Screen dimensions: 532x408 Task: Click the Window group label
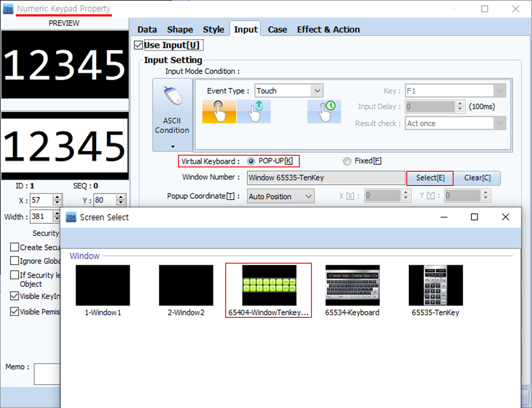[x=84, y=256]
